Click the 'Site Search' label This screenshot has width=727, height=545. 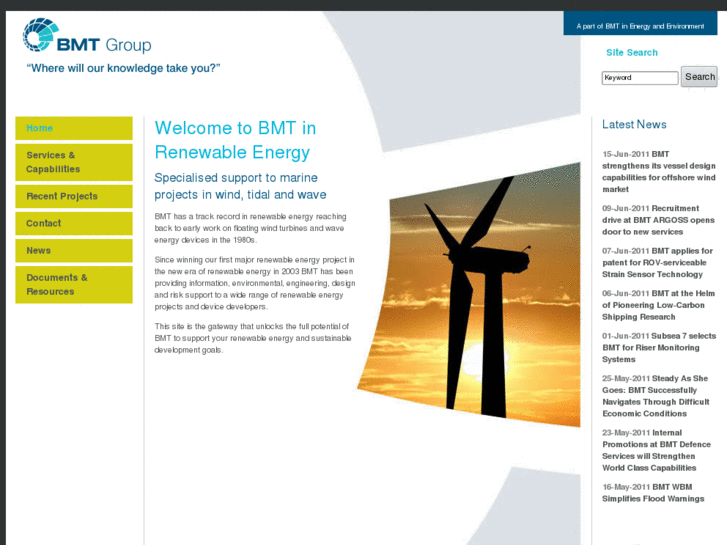(632, 52)
